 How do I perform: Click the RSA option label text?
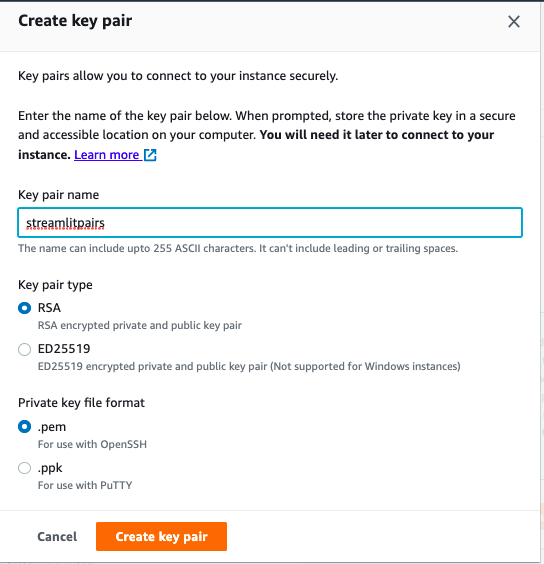(x=49, y=308)
